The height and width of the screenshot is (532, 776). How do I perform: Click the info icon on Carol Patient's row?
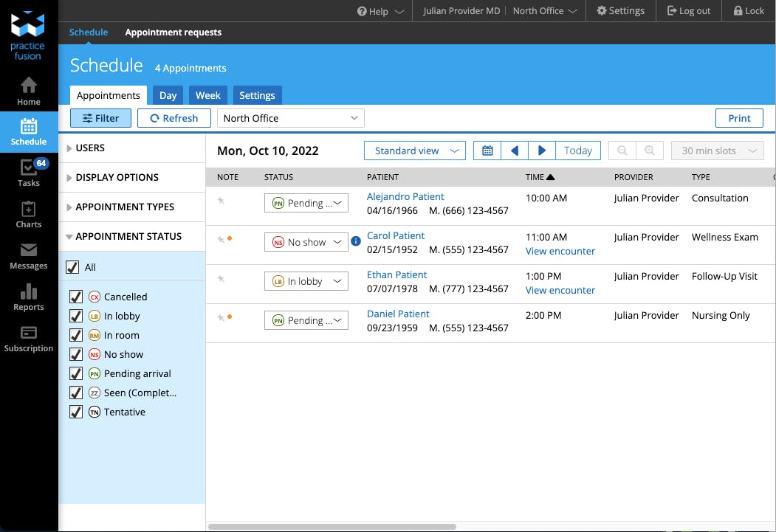pos(355,240)
